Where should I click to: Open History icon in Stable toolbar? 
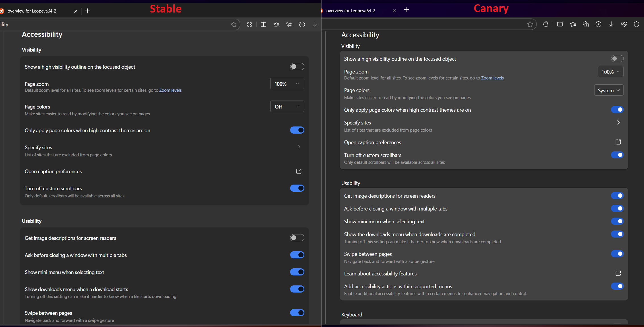tap(302, 25)
